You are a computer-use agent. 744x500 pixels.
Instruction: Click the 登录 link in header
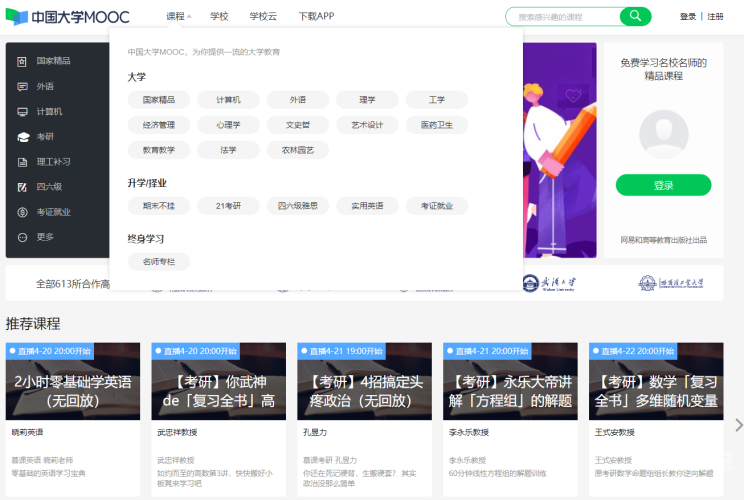pyautogui.click(x=688, y=17)
